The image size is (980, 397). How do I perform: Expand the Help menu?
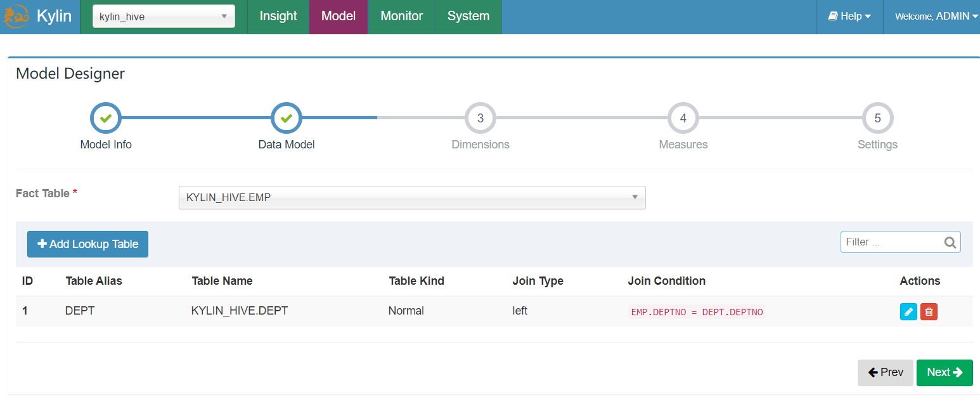(849, 16)
